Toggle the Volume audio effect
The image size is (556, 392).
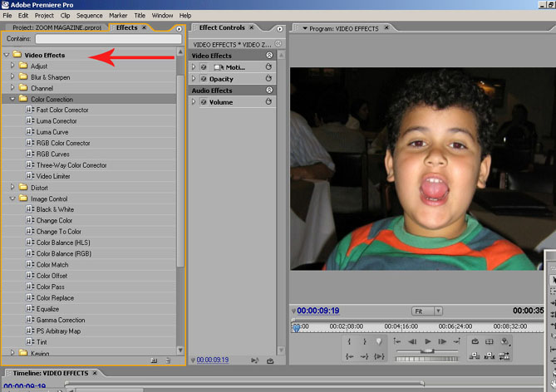(x=203, y=102)
